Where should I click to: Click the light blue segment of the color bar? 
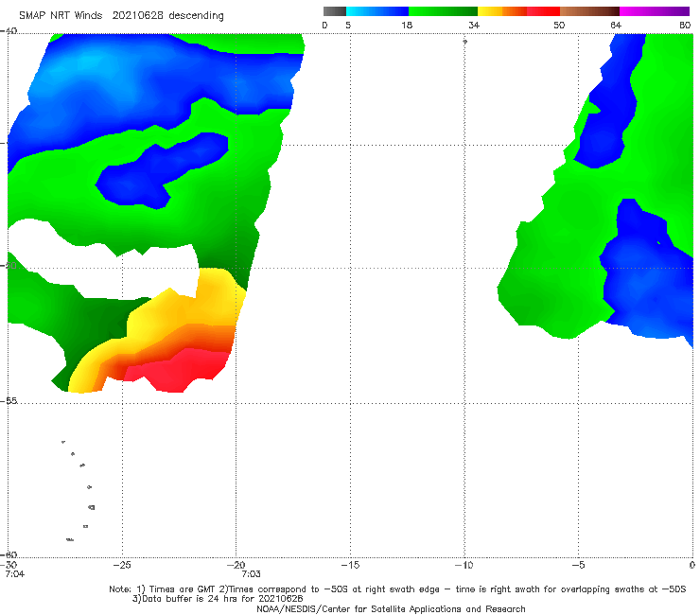[377, 11]
